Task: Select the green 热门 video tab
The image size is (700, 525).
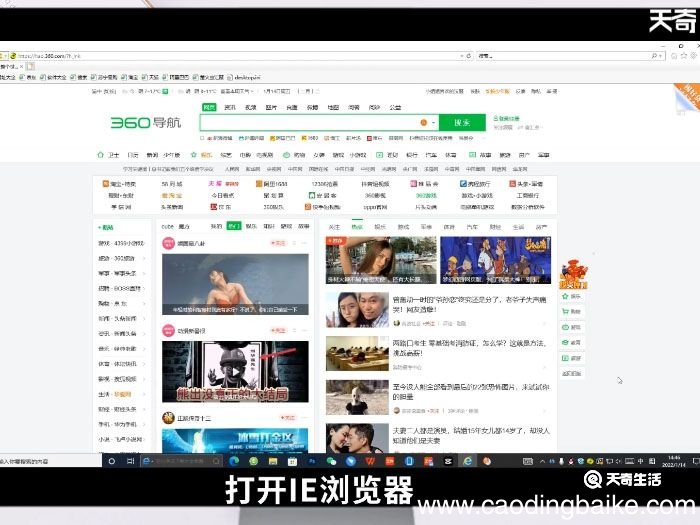Action: pos(234,226)
